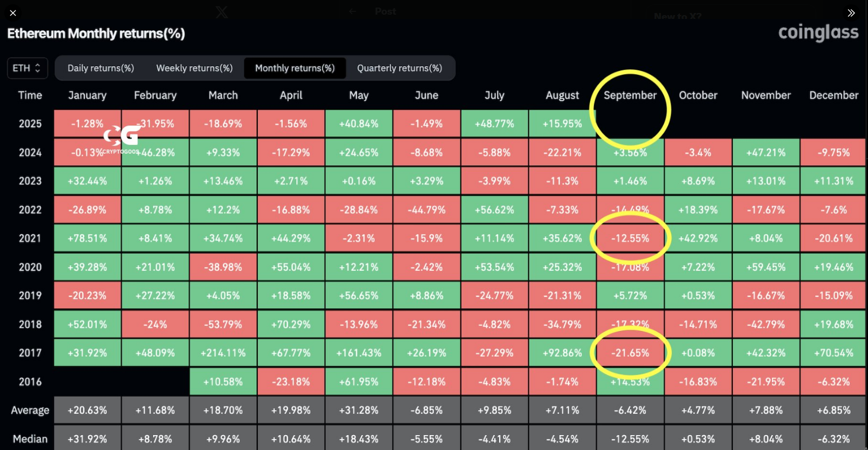Switch to Daily returns(%) tab
This screenshot has height=450, width=868.
pos(101,68)
